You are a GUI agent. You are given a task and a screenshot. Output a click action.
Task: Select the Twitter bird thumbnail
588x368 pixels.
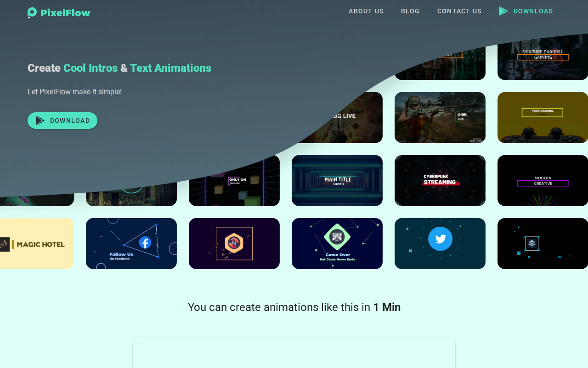[x=440, y=243]
